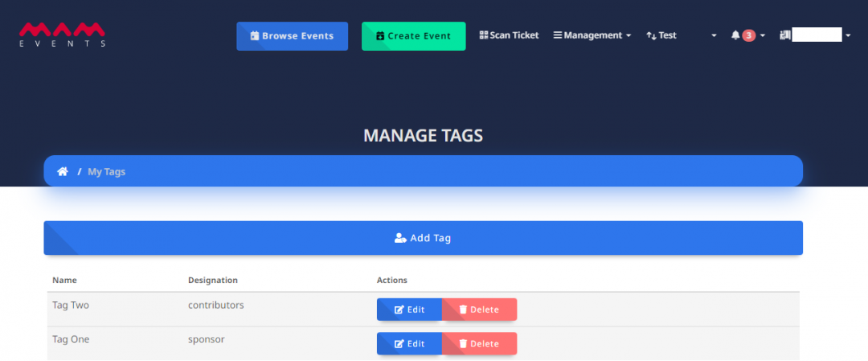Click the Designation column header

(212, 280)
